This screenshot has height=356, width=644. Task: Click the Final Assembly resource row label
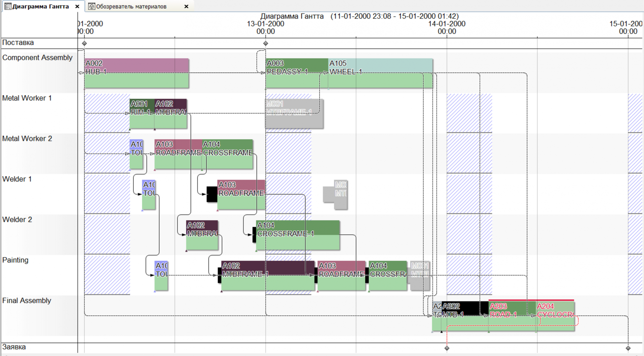[26, 301]
